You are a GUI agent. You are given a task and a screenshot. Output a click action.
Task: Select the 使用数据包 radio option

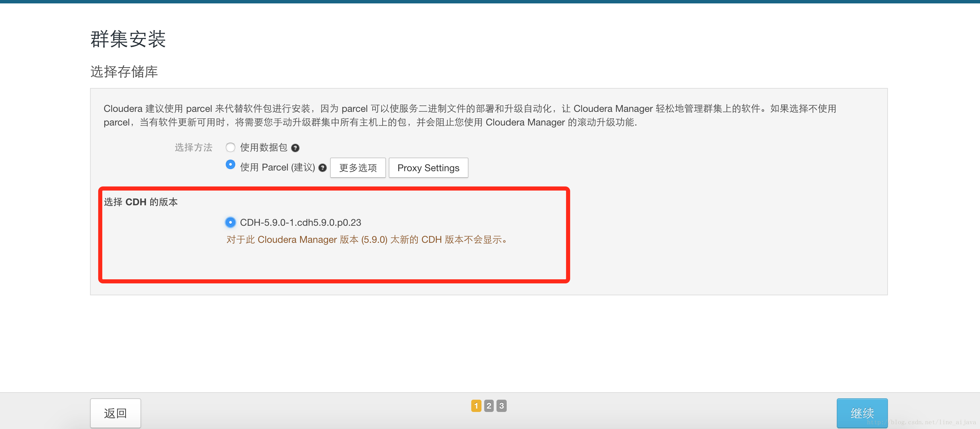point(230,147)
